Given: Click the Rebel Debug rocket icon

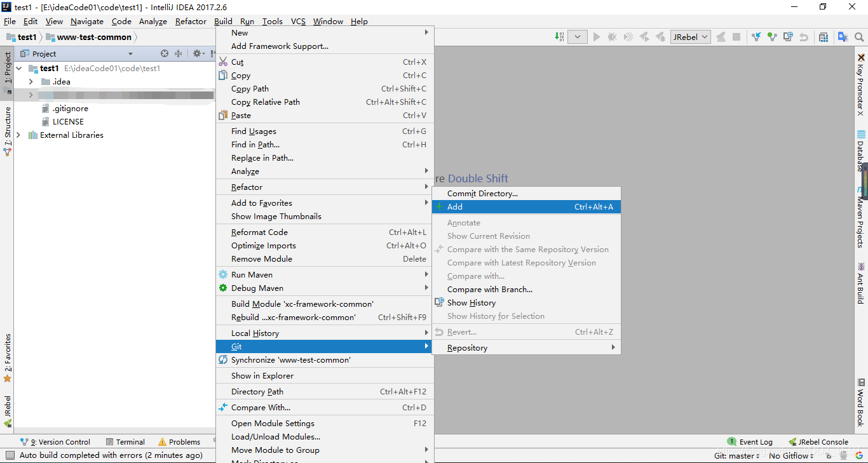Looking at the screenshot, I should 660,37.
